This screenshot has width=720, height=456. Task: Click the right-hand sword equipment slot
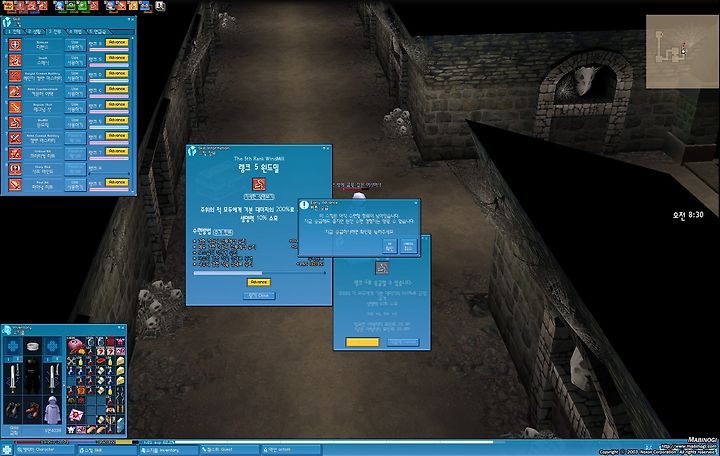[52, 378]
